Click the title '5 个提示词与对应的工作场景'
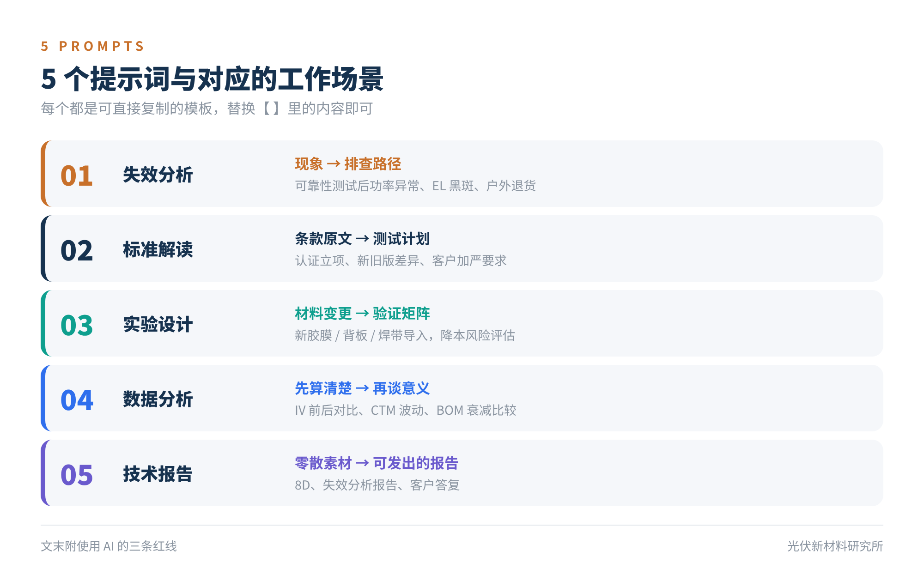 [212, 79]
